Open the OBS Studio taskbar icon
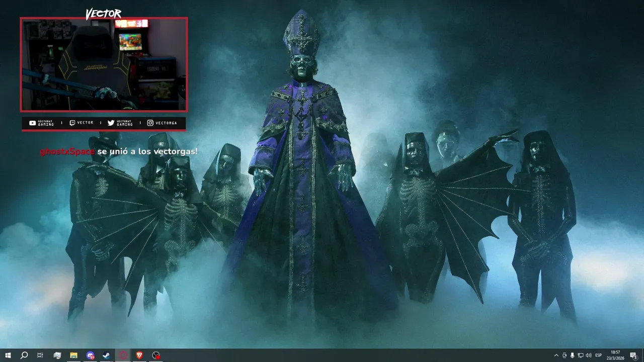Screen dimensions: 644x362 pos(156,355)
